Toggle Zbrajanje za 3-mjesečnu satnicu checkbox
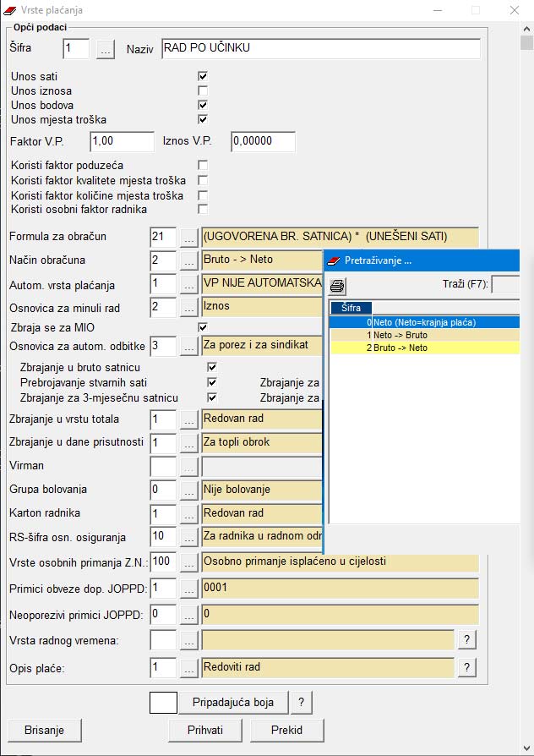Image resolution: width=534 pixels, height=756 pixels. click(x=211, y=397)
